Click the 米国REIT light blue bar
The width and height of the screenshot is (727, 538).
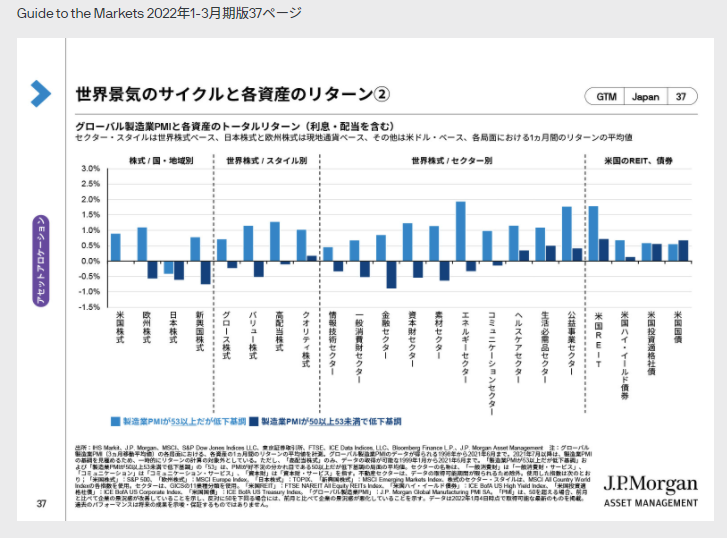point(593,233)
